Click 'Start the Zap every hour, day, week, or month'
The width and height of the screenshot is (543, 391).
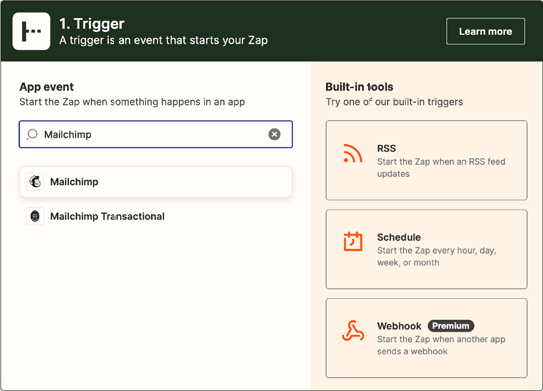[x=437, y=256]
